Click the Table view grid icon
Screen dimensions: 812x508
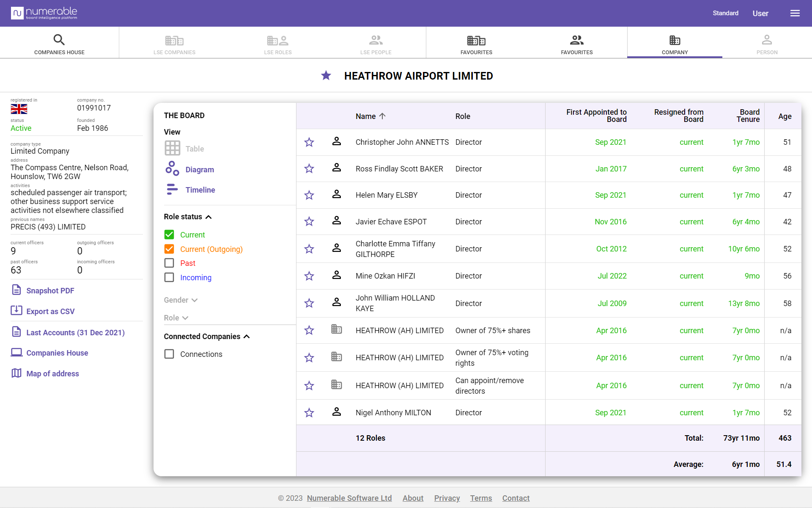[172, 148]
